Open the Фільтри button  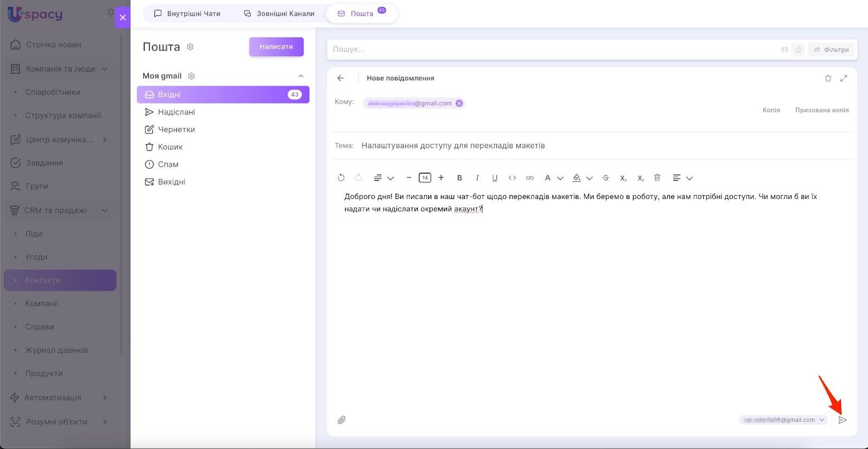point(831,49)
